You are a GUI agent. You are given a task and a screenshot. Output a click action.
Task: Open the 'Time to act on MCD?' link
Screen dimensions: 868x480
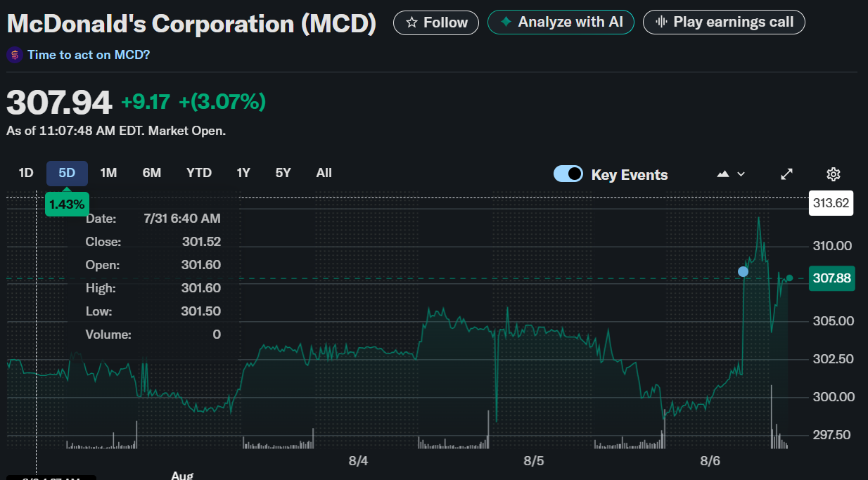[x=89, y=55]
